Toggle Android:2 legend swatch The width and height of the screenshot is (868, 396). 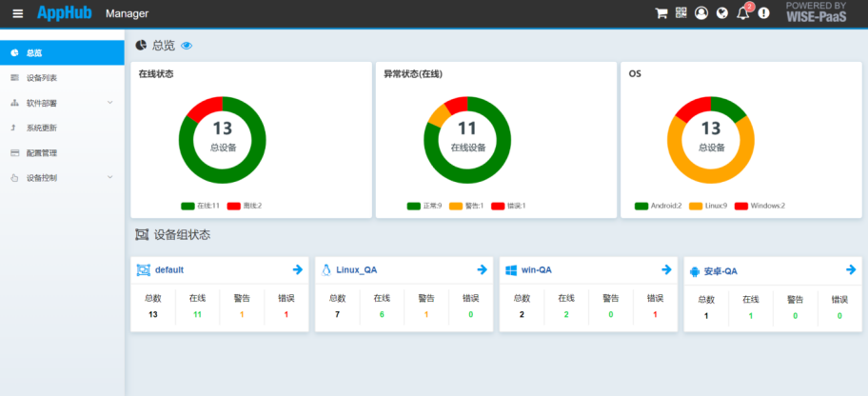click(641, 206)
